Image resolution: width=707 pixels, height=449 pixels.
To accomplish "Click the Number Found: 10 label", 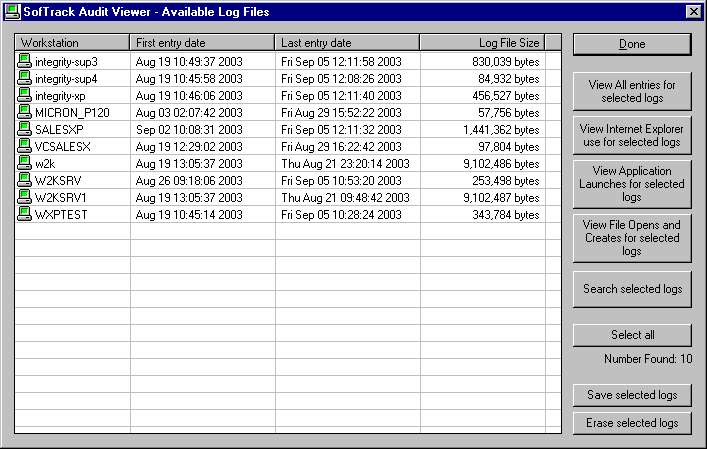I will 648,359.
